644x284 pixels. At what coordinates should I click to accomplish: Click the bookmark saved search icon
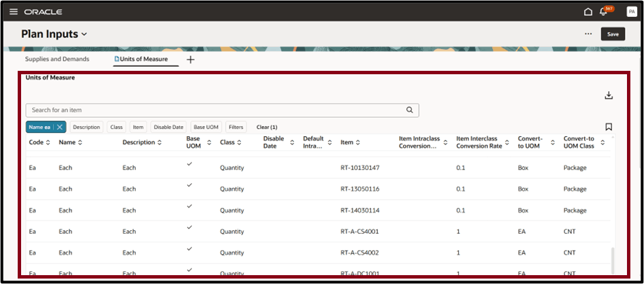[x=609, y=127]
